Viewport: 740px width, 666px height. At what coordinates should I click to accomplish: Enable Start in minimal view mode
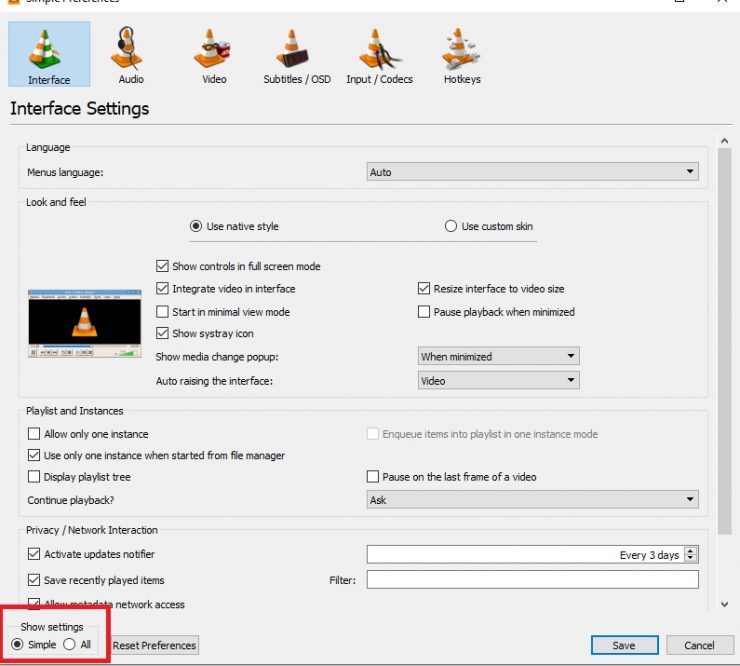coord(223,312)
